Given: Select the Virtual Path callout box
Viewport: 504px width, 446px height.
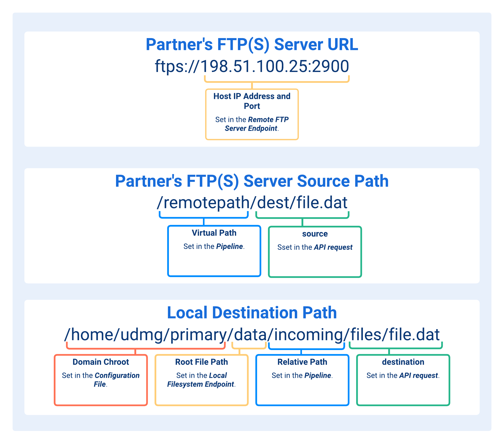Looking at the screenshot, I should [x=214, y=250].
